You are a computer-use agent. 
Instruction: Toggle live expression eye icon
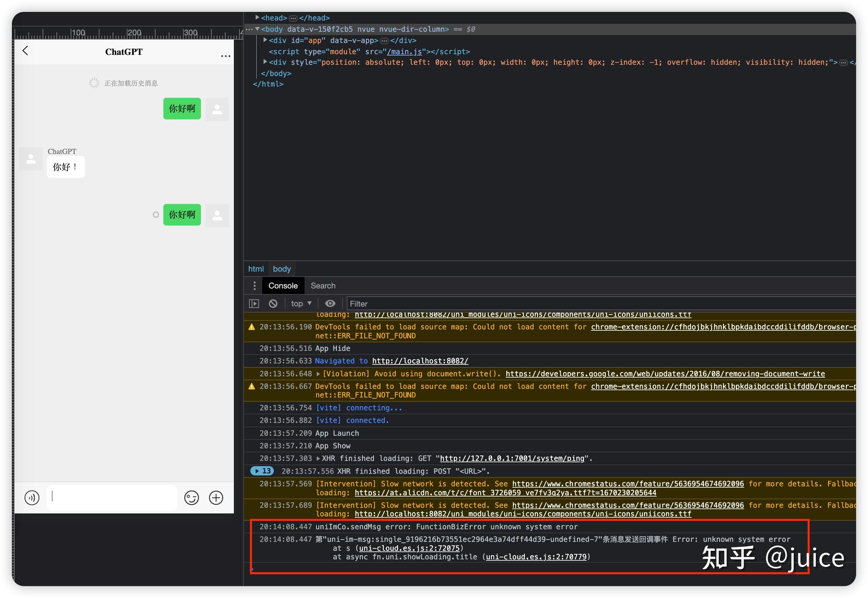(330, 304)
